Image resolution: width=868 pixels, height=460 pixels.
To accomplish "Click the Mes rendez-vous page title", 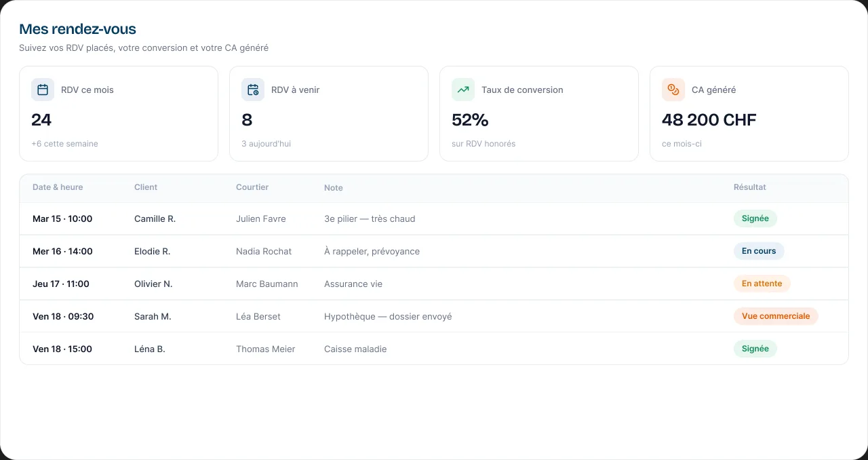I will tap(77, 29).
